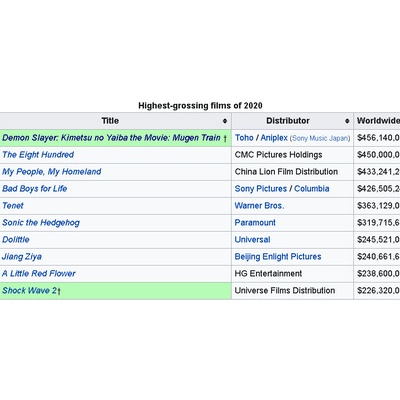The image size is (400, 400).
Task: Click the $426,505 gross value
Action: tap(378, 189)
